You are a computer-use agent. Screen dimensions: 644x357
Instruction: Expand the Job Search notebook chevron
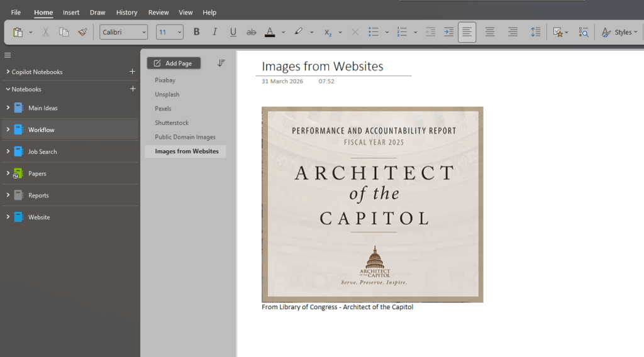pyautogui.click(x=8, y=151)
